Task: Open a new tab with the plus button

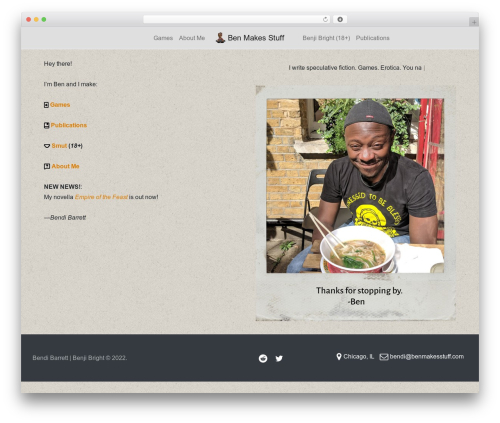Action: (474, 22)
